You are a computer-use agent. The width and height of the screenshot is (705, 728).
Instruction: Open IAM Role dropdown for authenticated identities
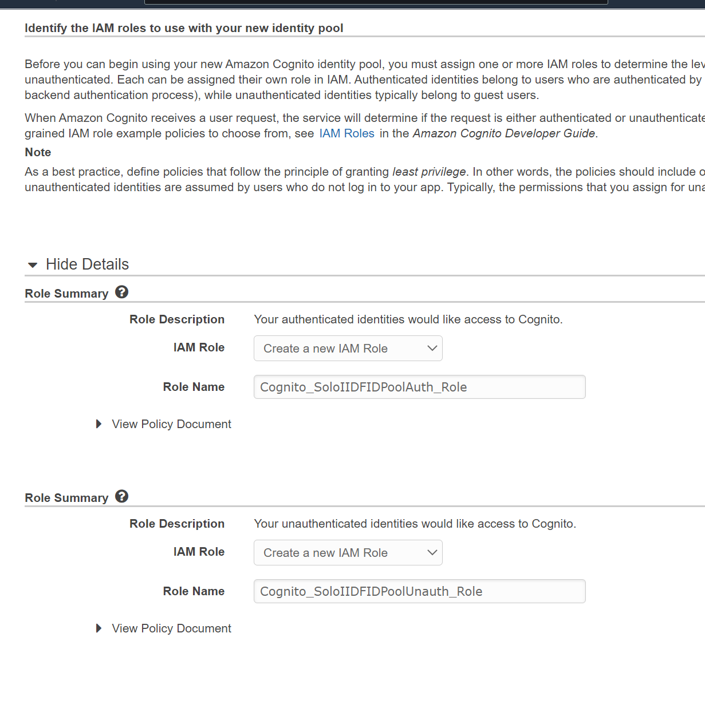[348, 349]
